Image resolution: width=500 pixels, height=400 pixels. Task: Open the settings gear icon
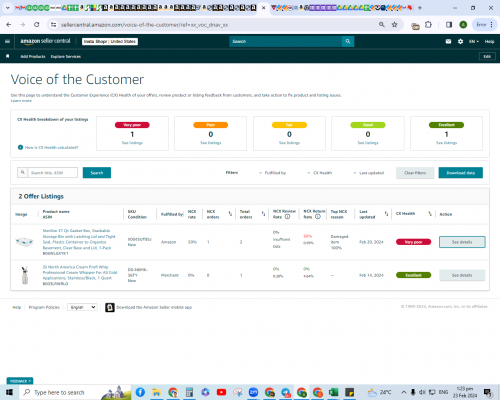point(460,41)
